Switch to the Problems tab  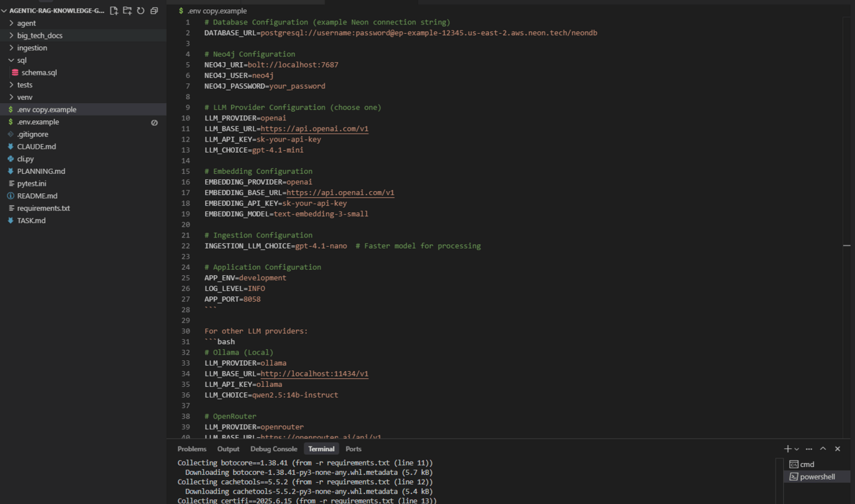(192, 448)
